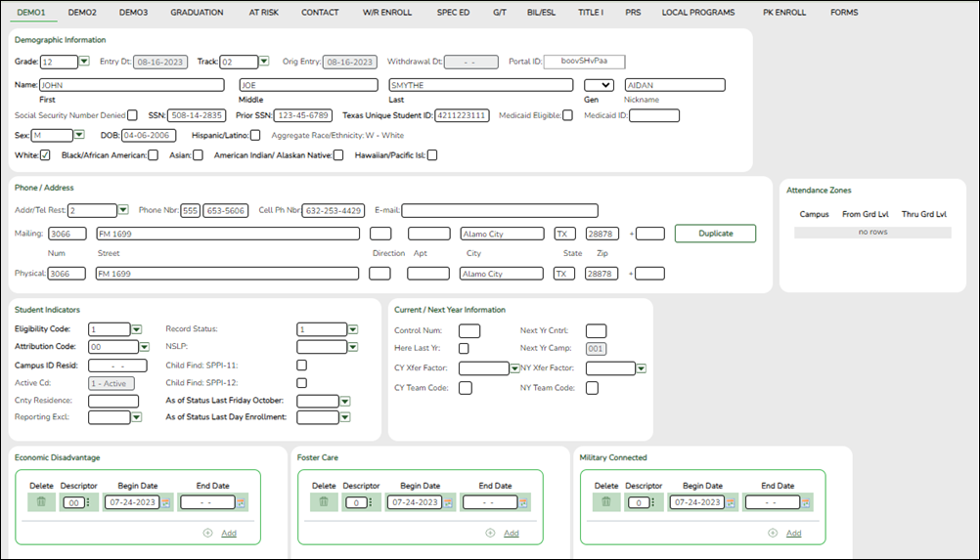980x560 pixels.
Task: Delete the Economic Disadvantage row using trash icon
Action: [x=41, y=502]
